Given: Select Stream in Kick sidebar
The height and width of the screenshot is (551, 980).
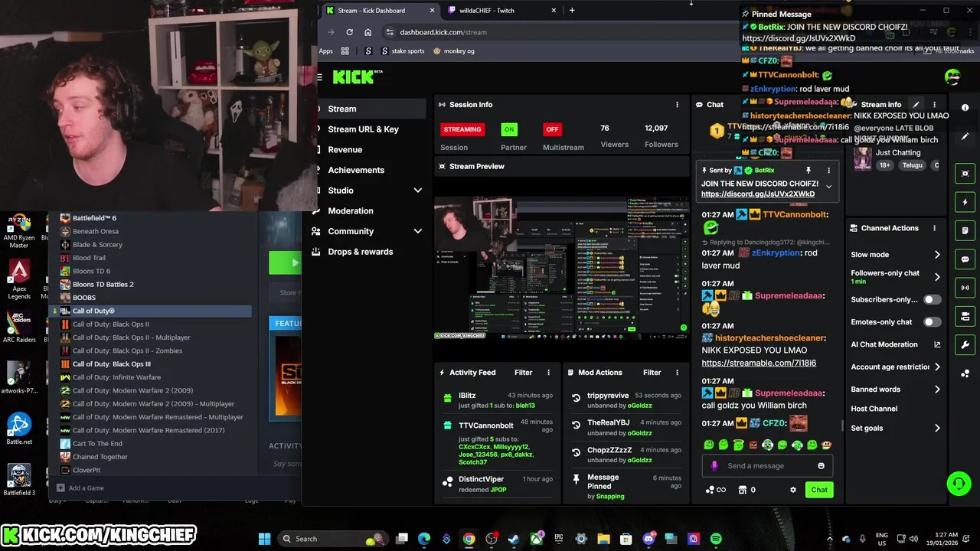Looking at the screenshot, I should pyautogui.click(x=372, y=109).
